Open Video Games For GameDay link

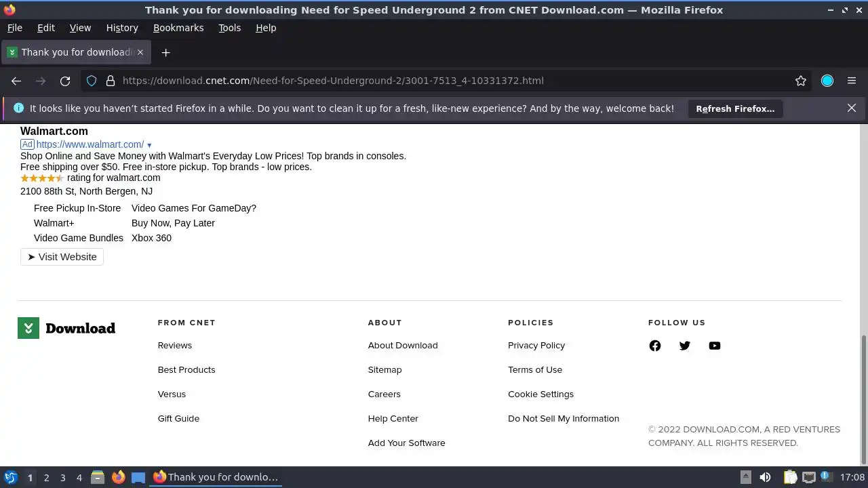[194, 208]
